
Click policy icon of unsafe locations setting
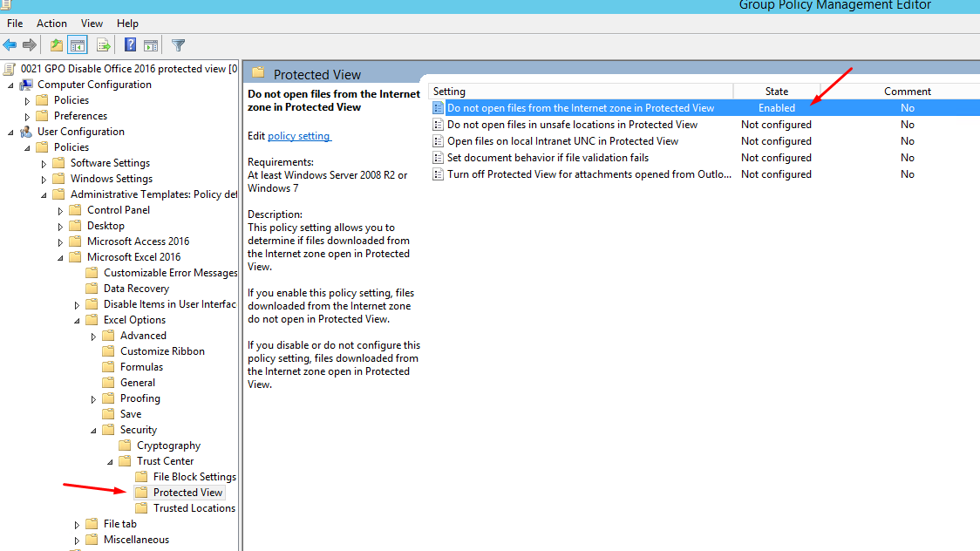pyautogui.click(x=439, y=125)
